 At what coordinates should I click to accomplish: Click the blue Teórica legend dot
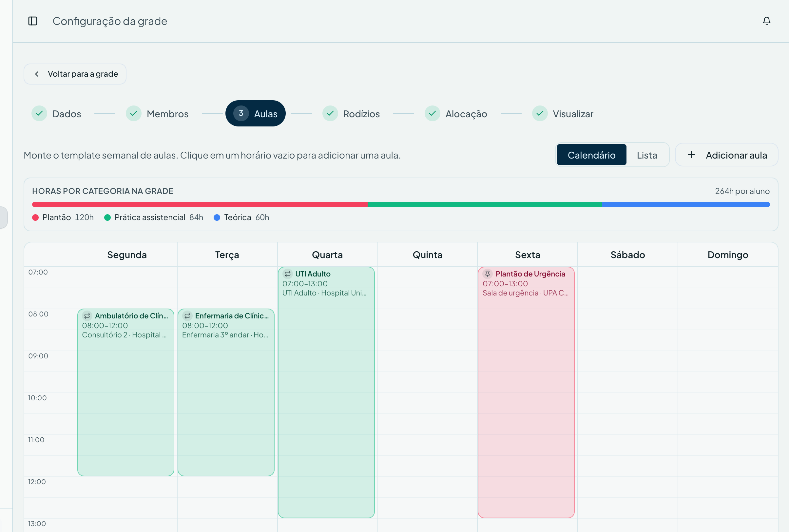(217, 218)
